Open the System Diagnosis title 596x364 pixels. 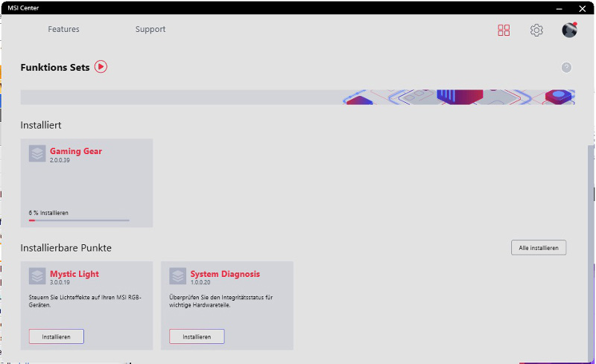click(x=225, y=274)
